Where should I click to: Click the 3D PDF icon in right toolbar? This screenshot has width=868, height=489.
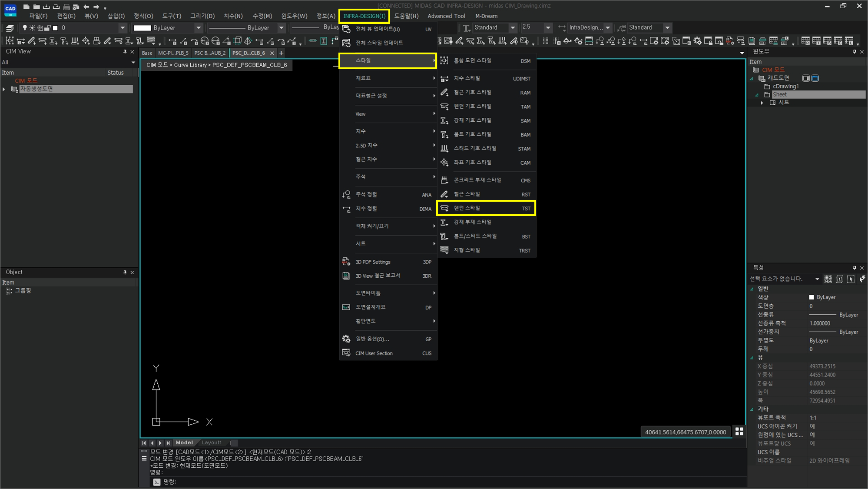(730, 41)
